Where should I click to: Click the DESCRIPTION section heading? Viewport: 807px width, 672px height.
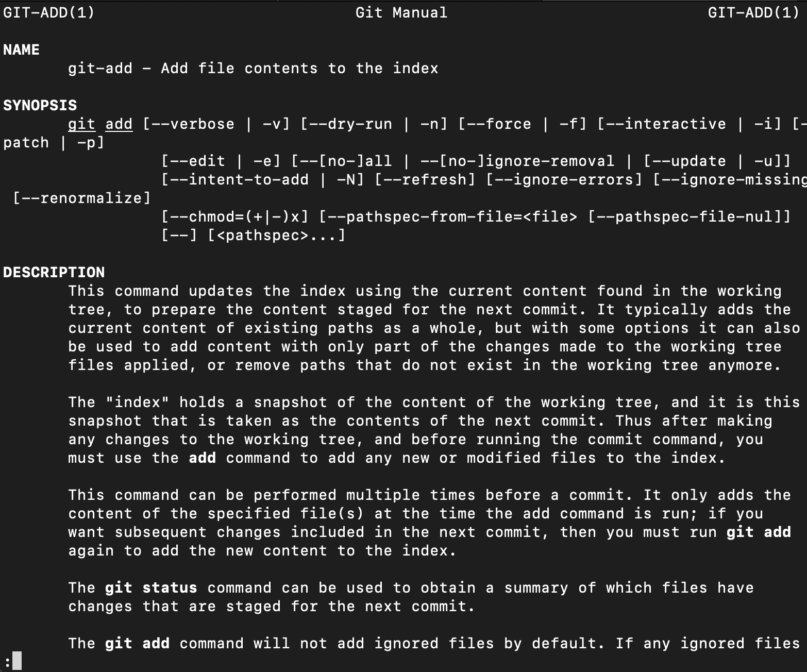(x=54, y=273)
